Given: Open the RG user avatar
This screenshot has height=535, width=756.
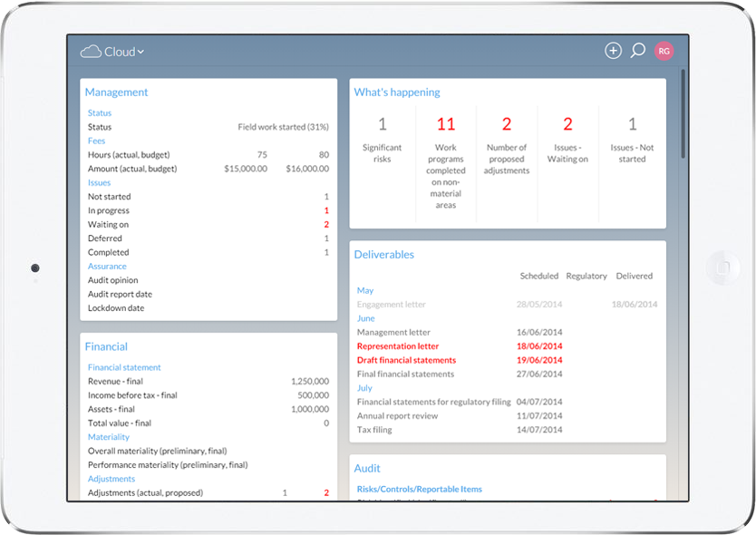Looking at the screenshot, I should click(664, 51).
